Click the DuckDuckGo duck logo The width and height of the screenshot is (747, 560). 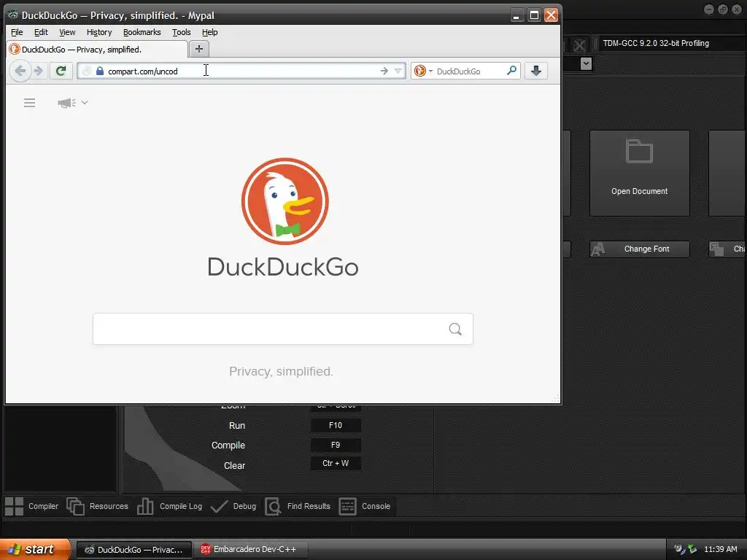285,201
